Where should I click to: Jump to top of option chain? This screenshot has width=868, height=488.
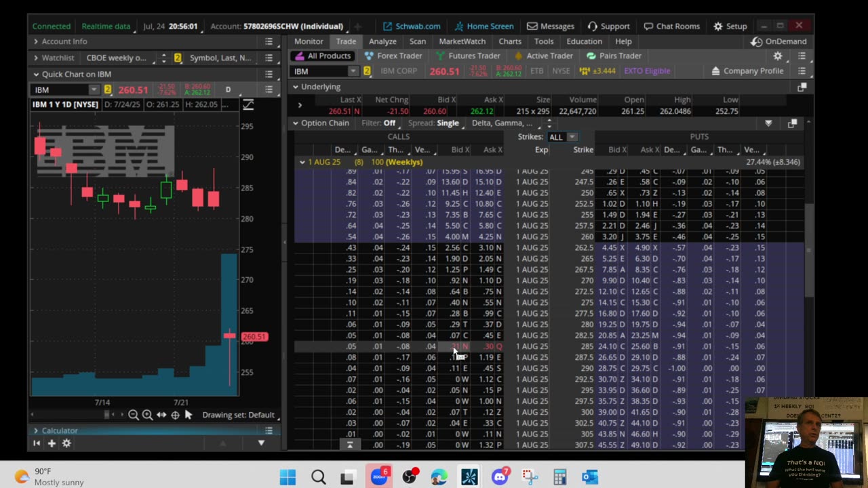350,445
